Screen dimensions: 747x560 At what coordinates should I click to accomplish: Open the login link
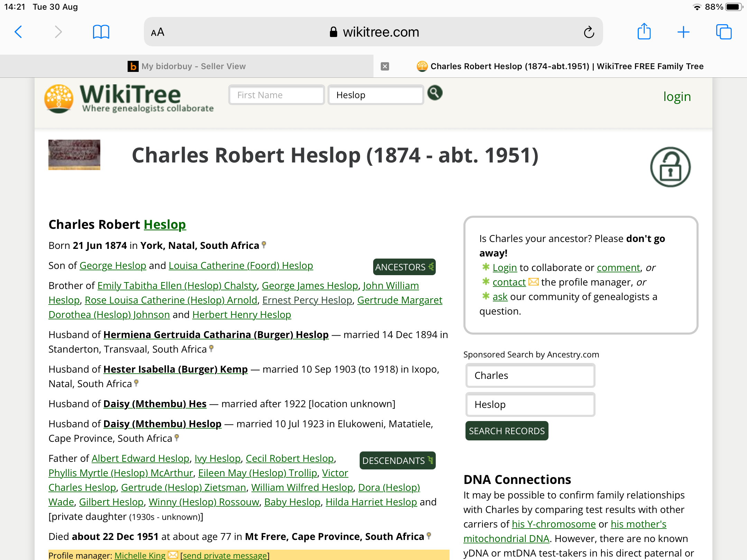677,96
